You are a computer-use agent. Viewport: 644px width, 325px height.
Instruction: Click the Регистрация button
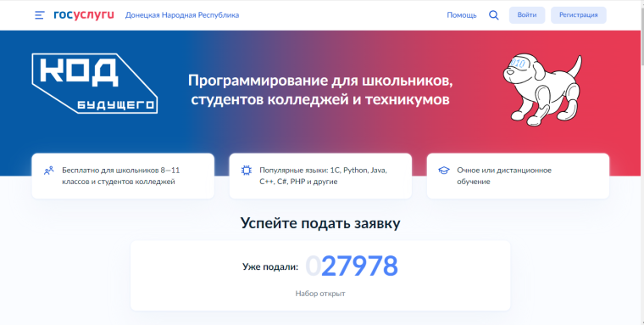(578, 15)
